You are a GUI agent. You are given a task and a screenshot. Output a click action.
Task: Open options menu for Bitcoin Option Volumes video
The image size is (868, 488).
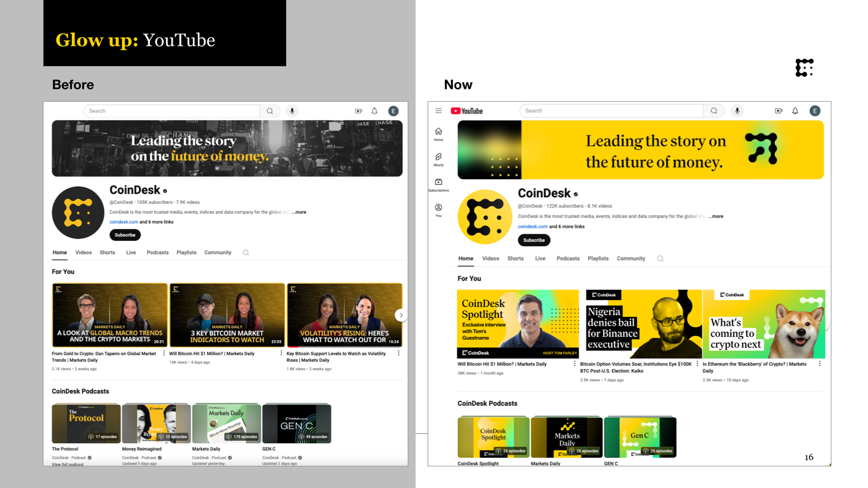coord(697,363)
